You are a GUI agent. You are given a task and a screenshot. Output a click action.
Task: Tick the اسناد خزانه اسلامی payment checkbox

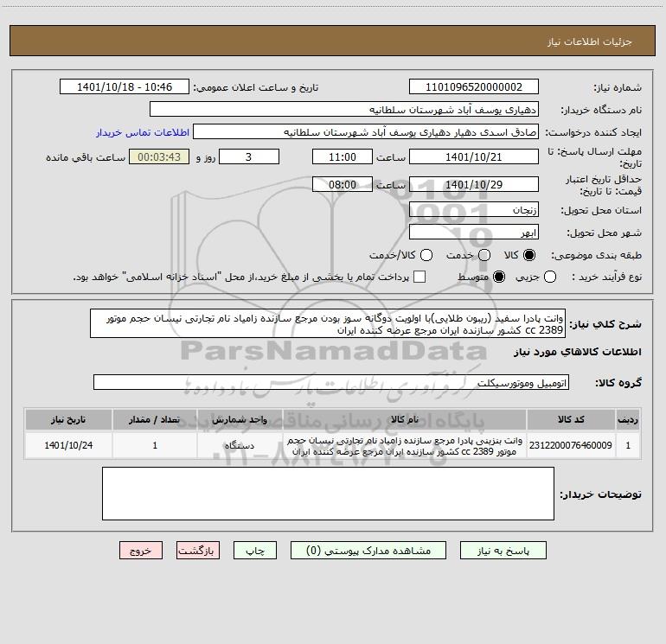(x=419, y=277)
